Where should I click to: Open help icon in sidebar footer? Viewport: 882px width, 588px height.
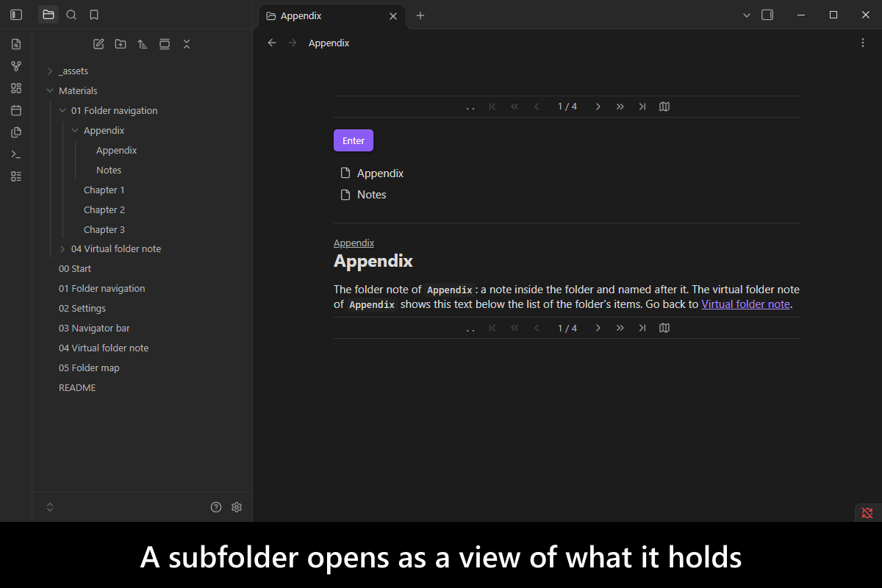(x=216, y=507)
